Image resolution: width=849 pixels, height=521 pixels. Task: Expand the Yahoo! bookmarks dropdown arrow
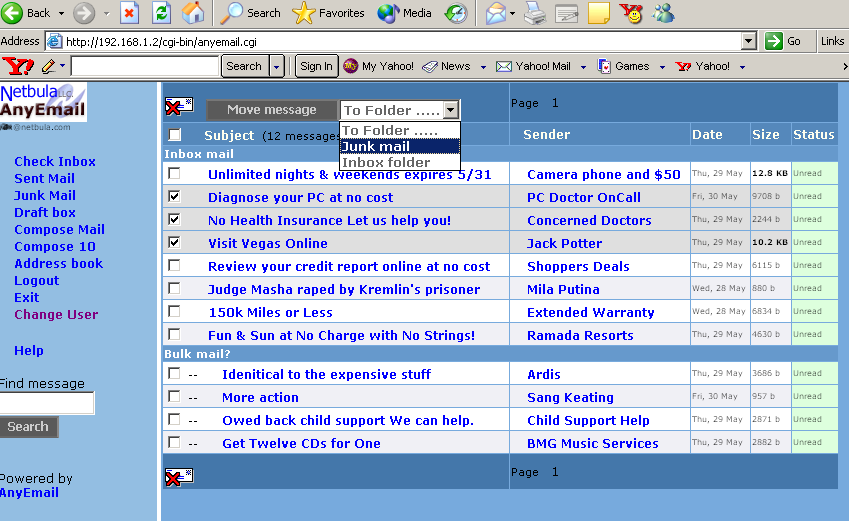(742, 67)
